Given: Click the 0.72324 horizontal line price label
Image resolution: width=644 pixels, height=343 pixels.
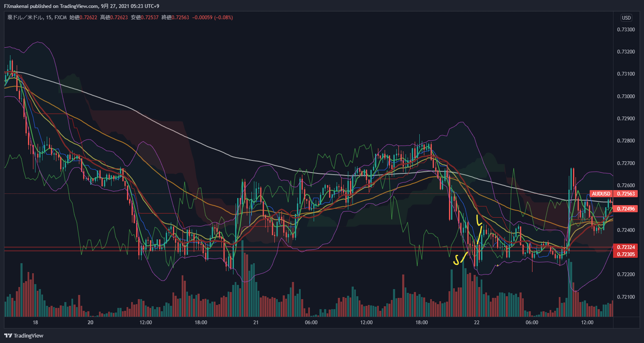Looking at the screenshot, I should (626, 247).
